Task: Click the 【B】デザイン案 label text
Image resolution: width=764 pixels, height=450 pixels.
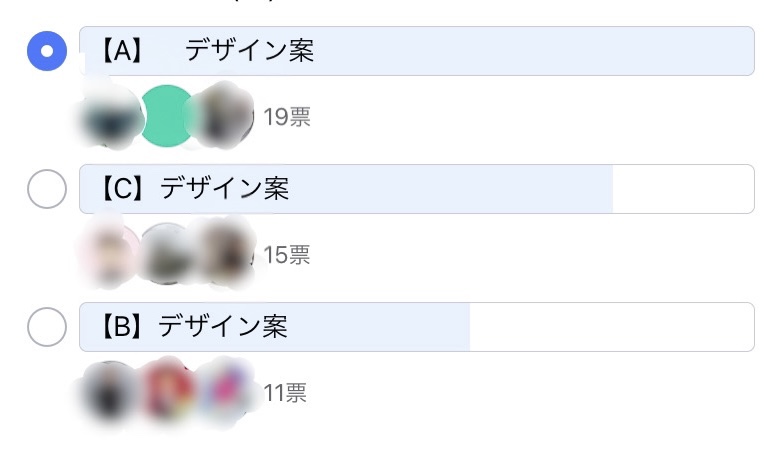Action: 193,327
